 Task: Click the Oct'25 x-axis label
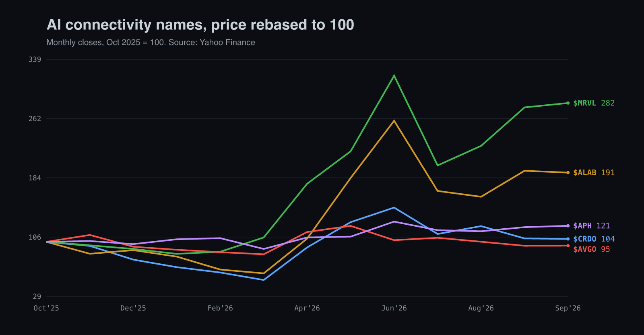pos(46,308)
